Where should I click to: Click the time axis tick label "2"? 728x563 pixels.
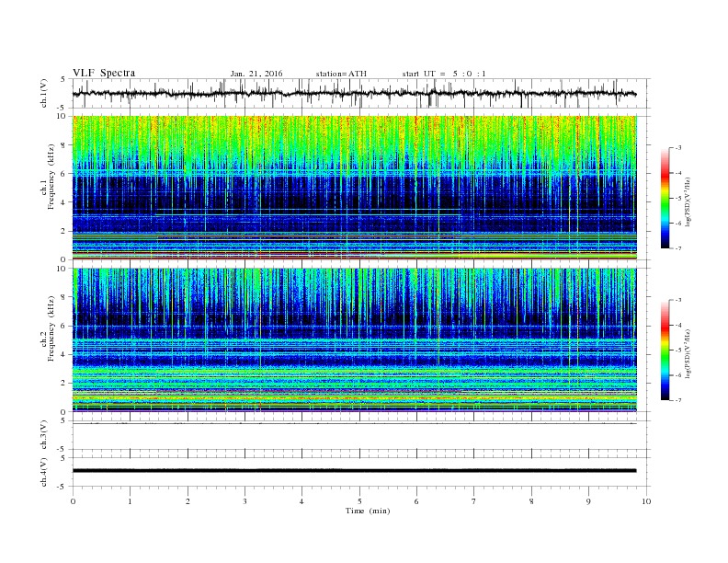tap(188, 501)
